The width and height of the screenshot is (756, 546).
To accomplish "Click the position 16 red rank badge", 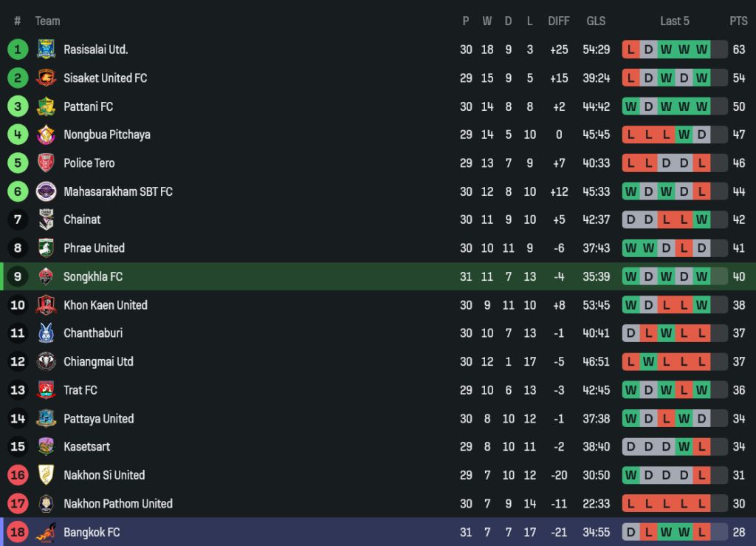I will [18, 475].
